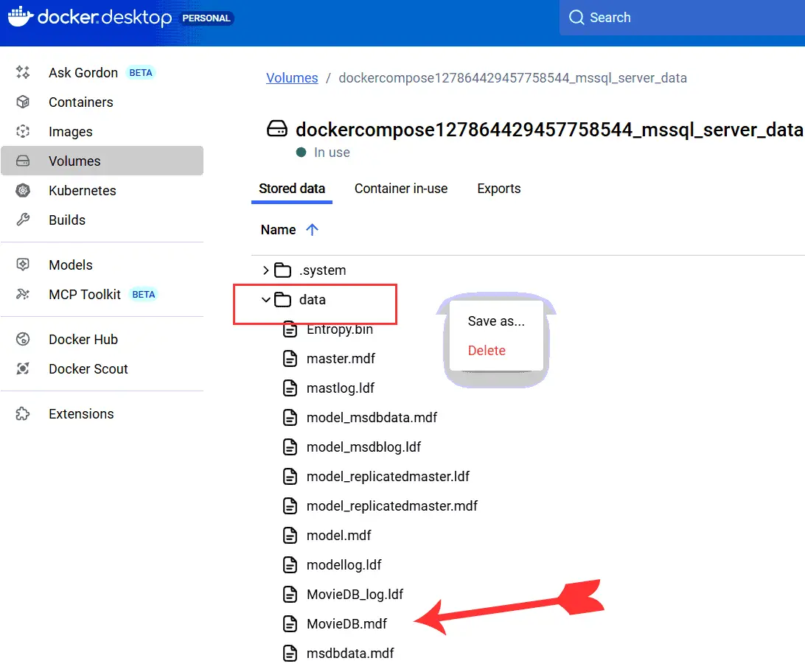Select the Containers section icon
The height and width of the screenshot is (672, 805).
(23, 102)
